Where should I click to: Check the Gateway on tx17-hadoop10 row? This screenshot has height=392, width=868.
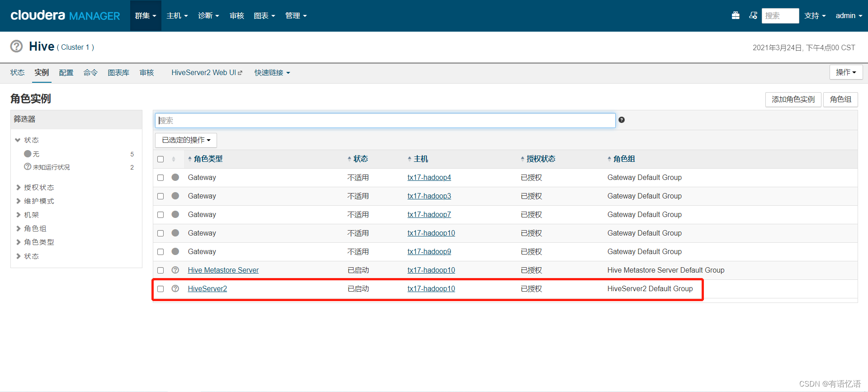click(160, 233)
